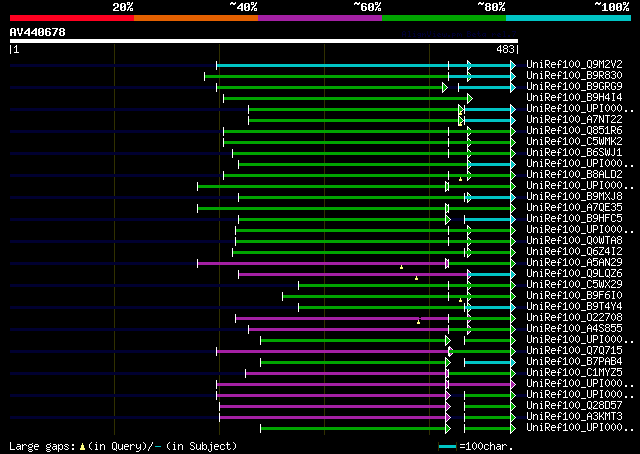Open hit UniRef100_B9R830
The image size is (640, 454).
click(x=574, y=76)
